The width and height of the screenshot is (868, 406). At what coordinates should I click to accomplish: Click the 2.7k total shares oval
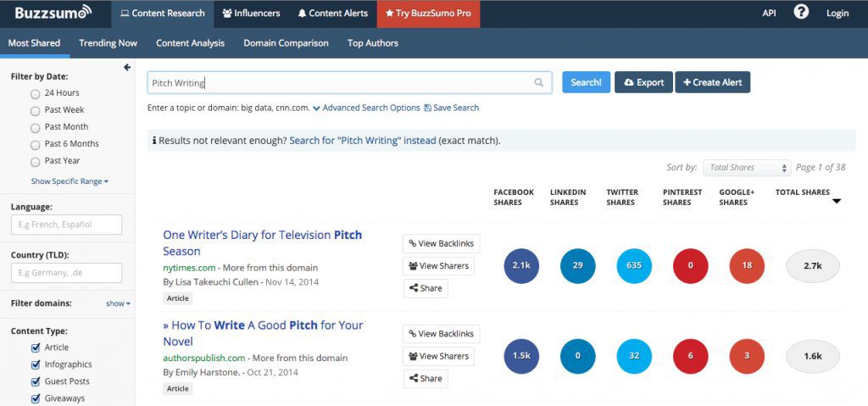pos(813,266)
